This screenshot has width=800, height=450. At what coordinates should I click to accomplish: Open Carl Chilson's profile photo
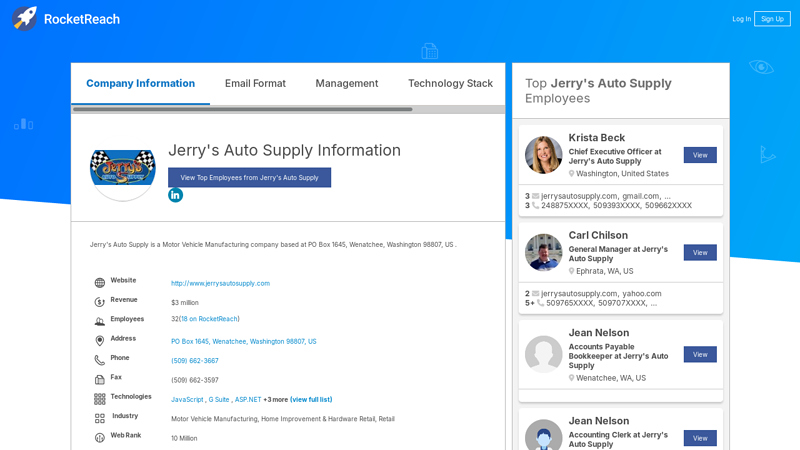544,253
